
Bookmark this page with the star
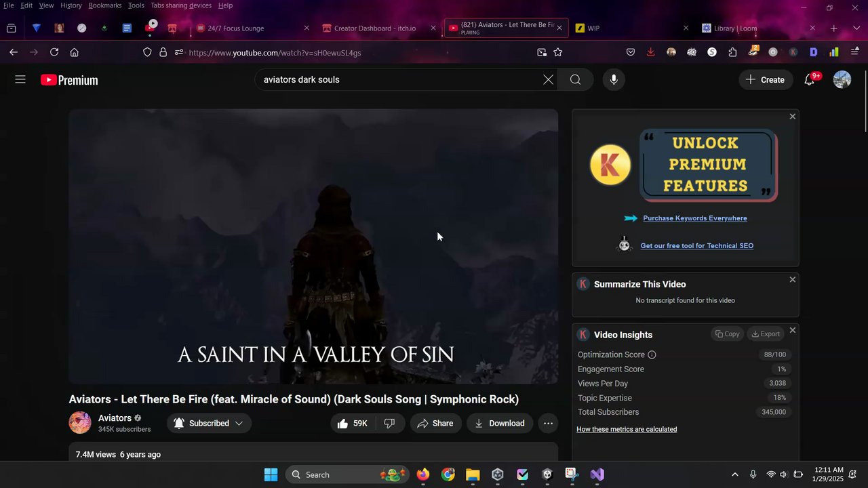[x=558, y=52]
